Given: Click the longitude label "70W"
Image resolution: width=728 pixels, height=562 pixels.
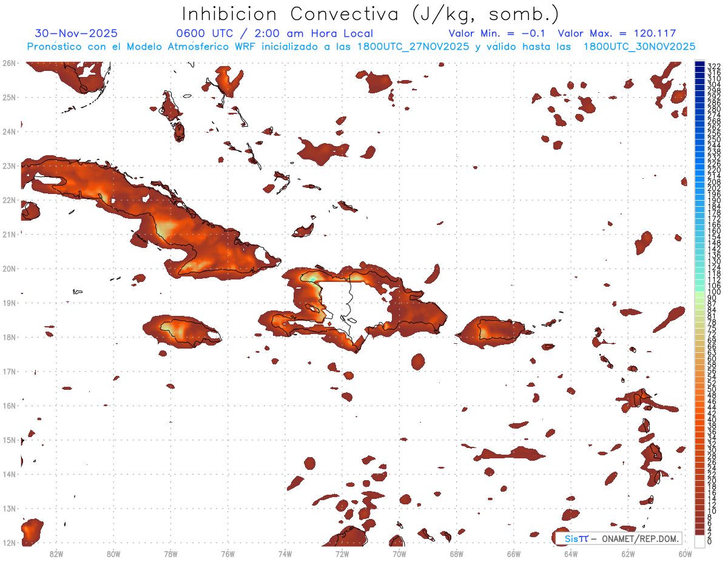Looking at the screenshot, I should tap(399, 554).
